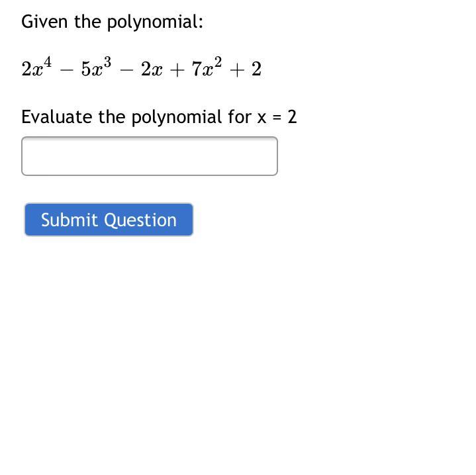Image resolution: width=476 pixels, height=475 pixels.
Task: Click the 5x³ term of the expression
Action: point(96,68)
